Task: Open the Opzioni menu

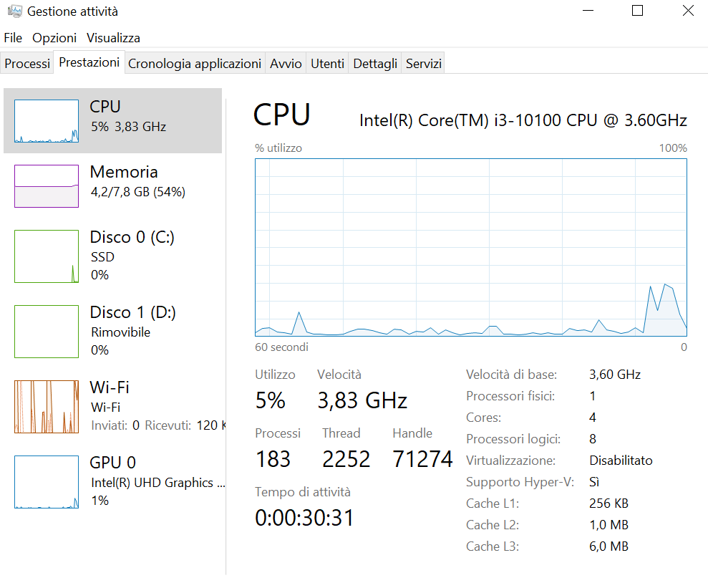Action: coord(54,38)
